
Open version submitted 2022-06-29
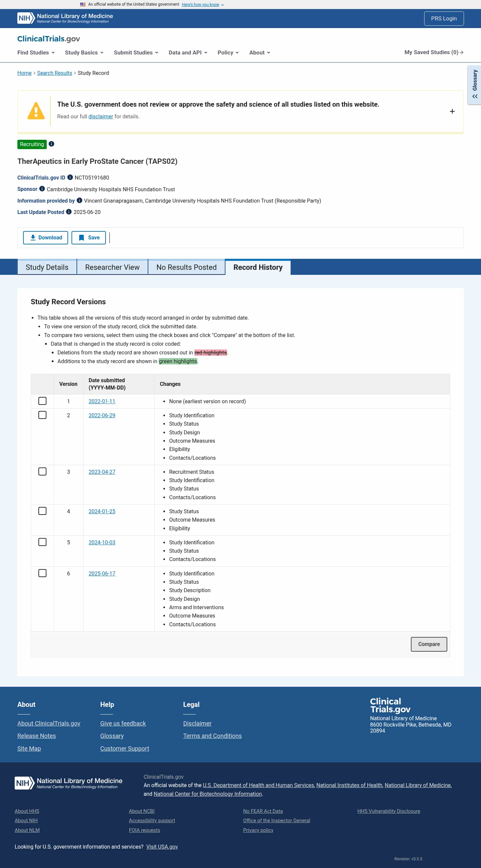102,415
